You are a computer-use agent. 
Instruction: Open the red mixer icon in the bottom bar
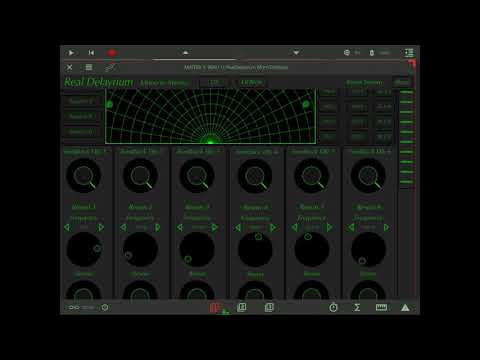(214, 308)
